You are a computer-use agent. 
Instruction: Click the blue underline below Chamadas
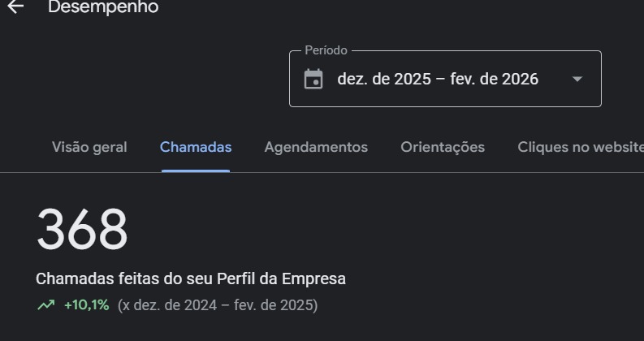pyautogui.click(x=196, y=170)
